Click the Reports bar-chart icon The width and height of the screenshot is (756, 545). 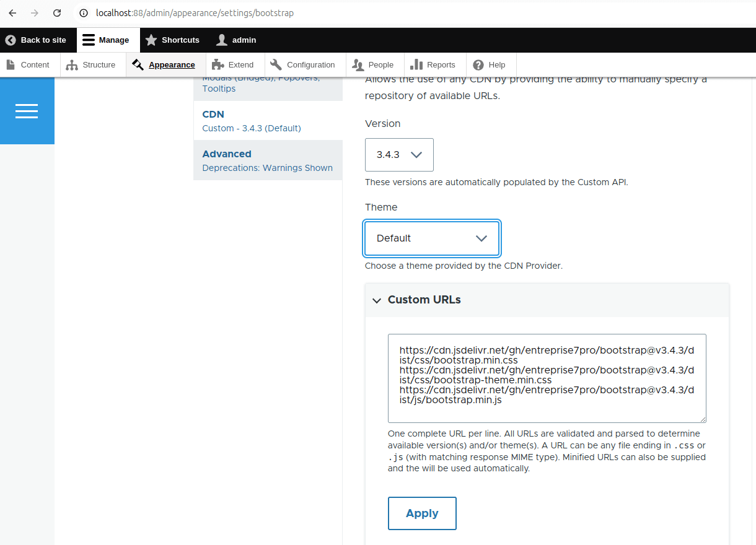point(416,65)
